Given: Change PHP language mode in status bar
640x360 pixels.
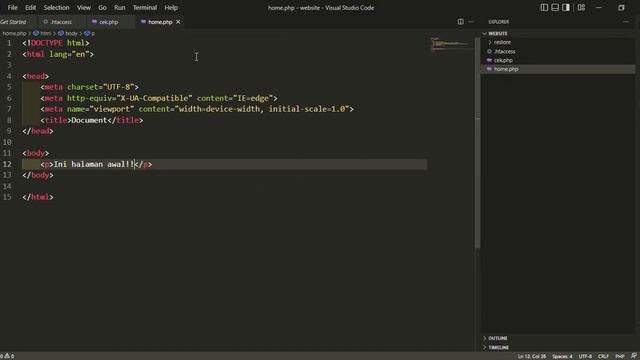Looking at the screenshot, I should [x=620, y=356].
